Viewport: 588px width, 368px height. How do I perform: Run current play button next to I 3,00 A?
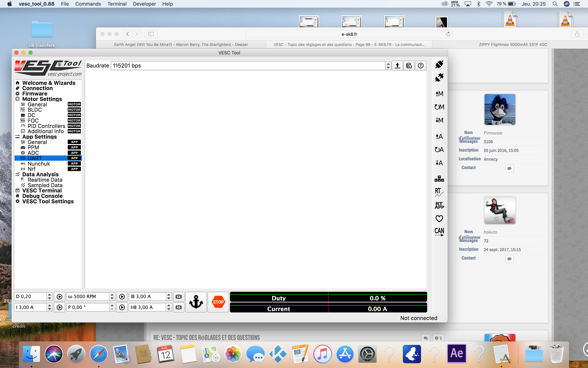pos(59,307)
